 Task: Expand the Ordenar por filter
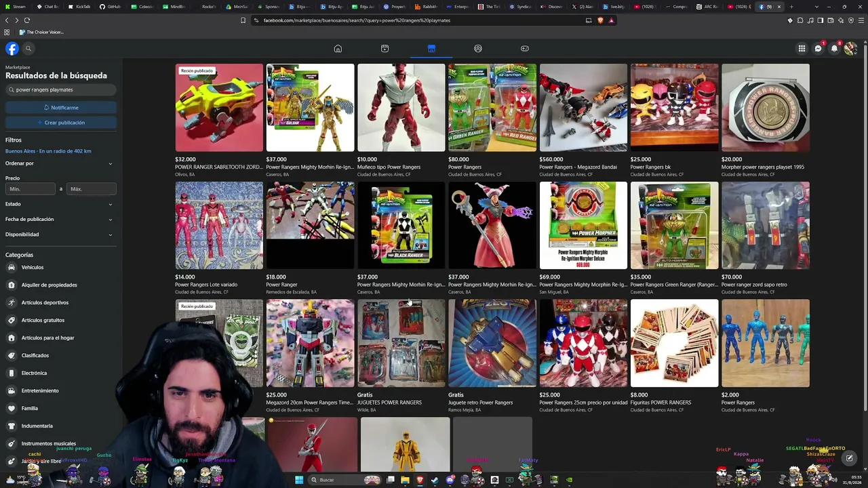[60, 163]
